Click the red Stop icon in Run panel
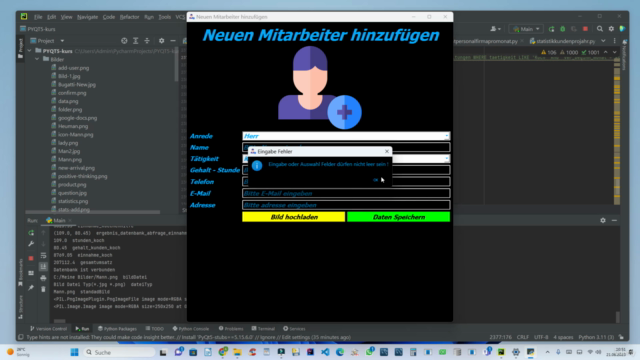The image size is (640, 360). coord(31,258)
